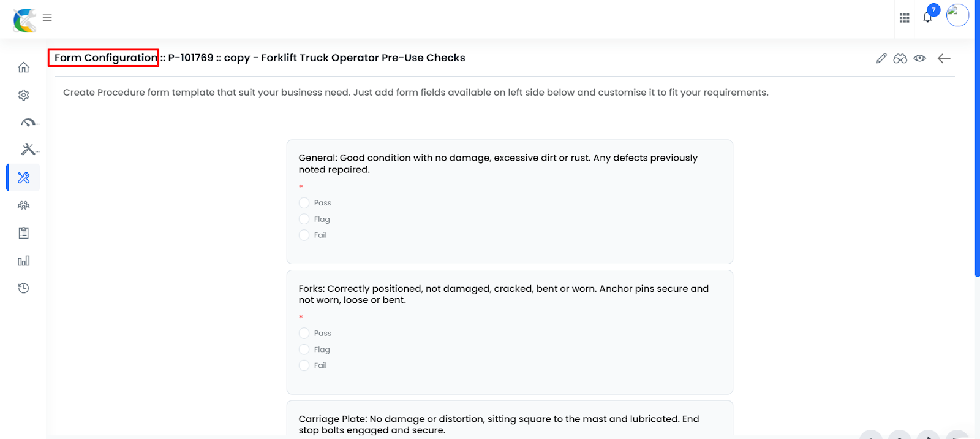Go back using the left arrow
This screenshot has height=439, width=980.
(x=944, y=58)
